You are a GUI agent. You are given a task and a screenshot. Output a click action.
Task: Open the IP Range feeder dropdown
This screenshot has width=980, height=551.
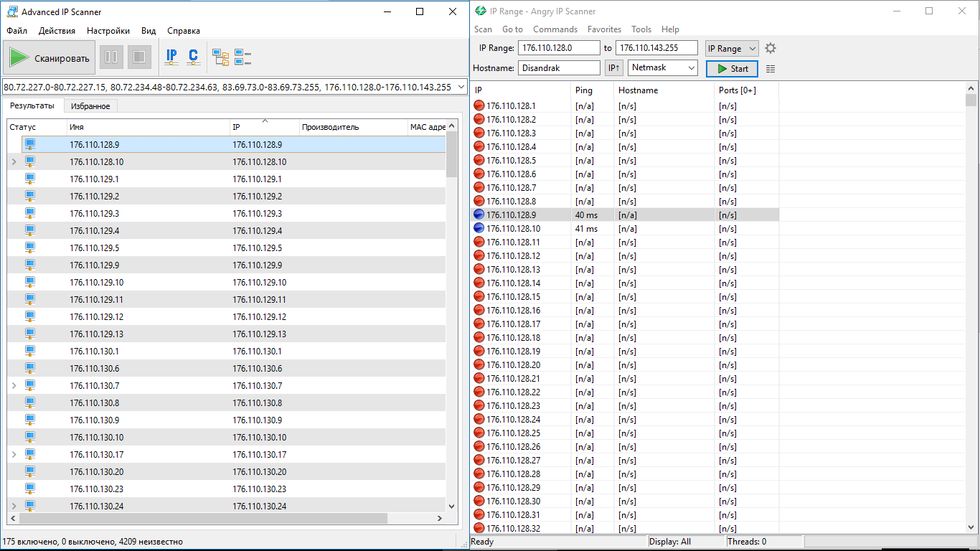pos(732,48)
